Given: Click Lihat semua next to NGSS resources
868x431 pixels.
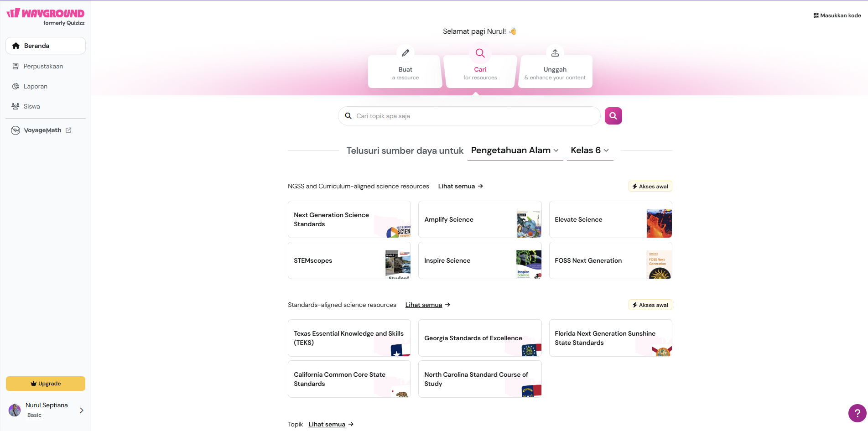Looking at the screenshot, I should click(x=456, y=186).
